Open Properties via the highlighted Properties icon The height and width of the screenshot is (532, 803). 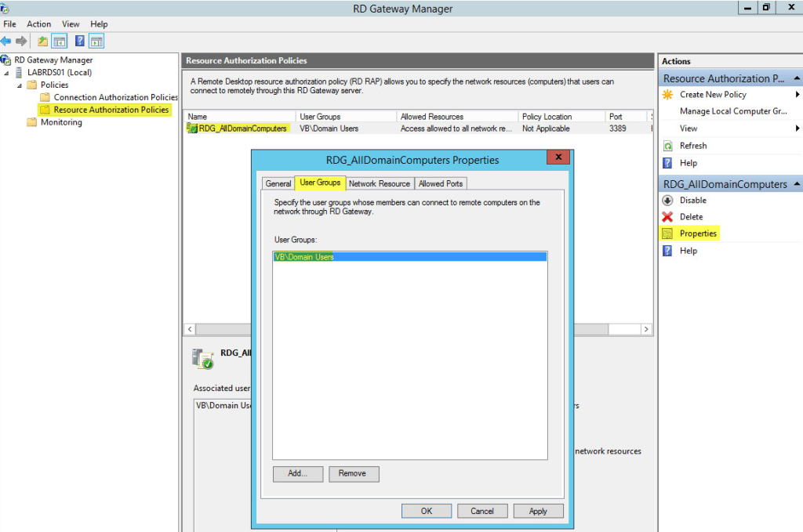(667, 233)
